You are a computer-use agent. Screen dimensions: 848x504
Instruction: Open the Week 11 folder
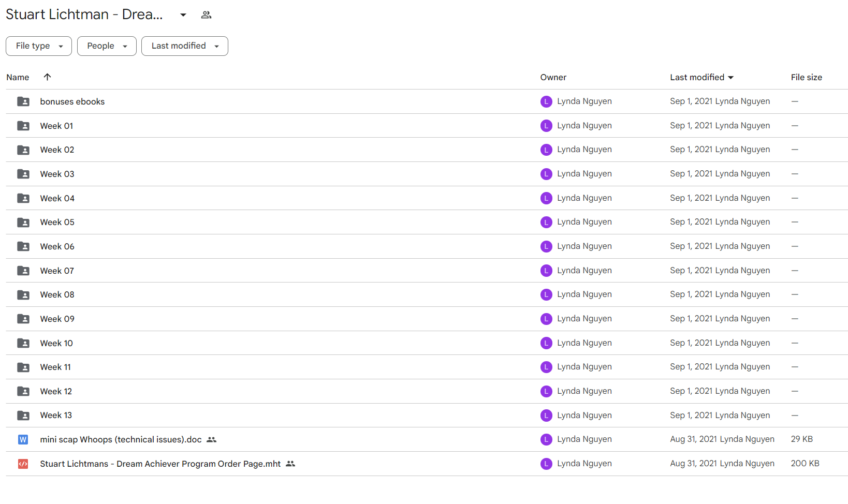[x=55, y=367]
